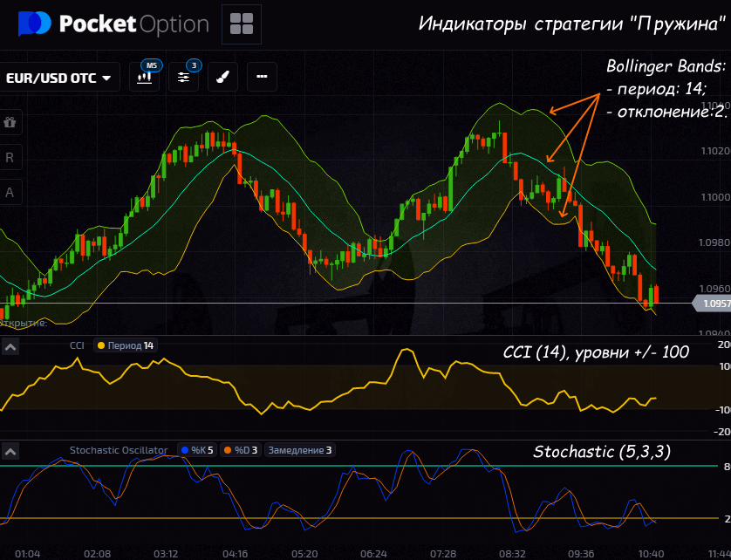Select the drawing brush tool

[222, 77]
